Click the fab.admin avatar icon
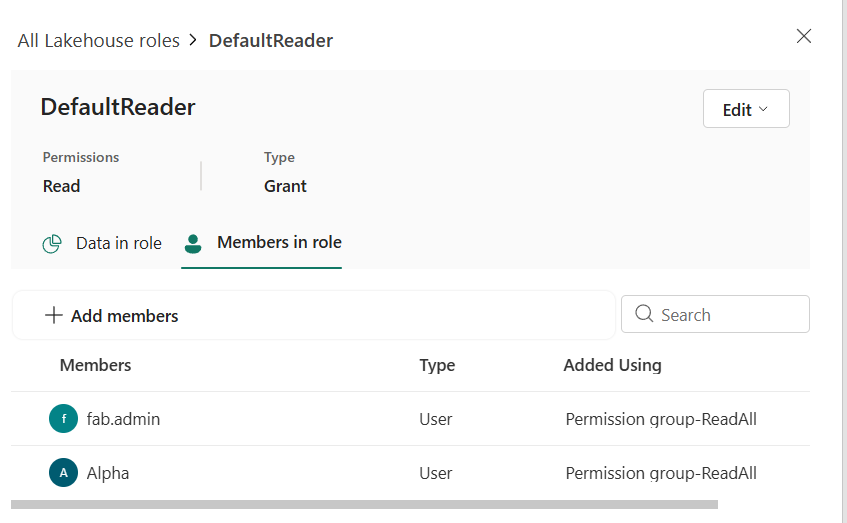Screen dimensions: 847x523 click(x=63, y=419)
